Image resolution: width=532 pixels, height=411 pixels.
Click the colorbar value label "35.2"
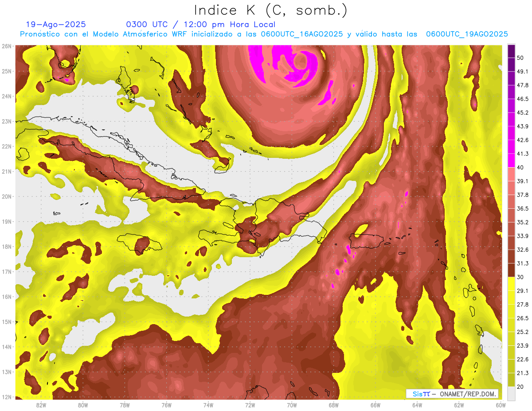(522, 222)
